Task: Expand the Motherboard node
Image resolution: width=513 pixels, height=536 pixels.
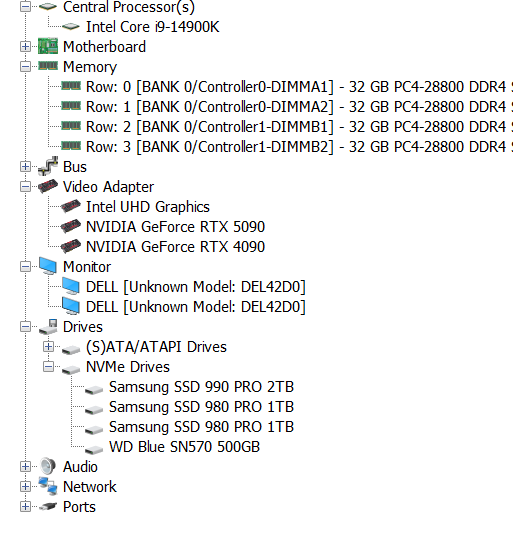Action: pyautogui.click(x=25, y=46)
